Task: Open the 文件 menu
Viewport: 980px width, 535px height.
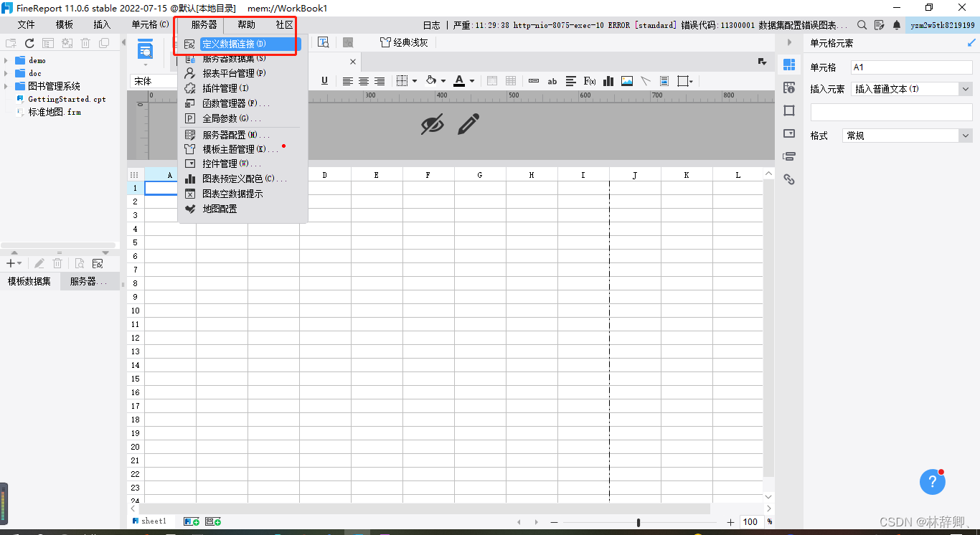Action: [x=26, y=24]
